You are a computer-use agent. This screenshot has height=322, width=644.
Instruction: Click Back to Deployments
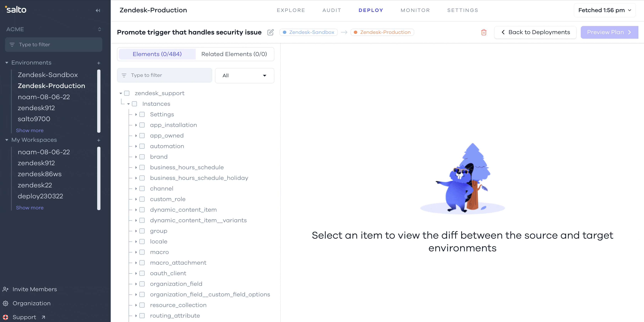coord(535,32)
